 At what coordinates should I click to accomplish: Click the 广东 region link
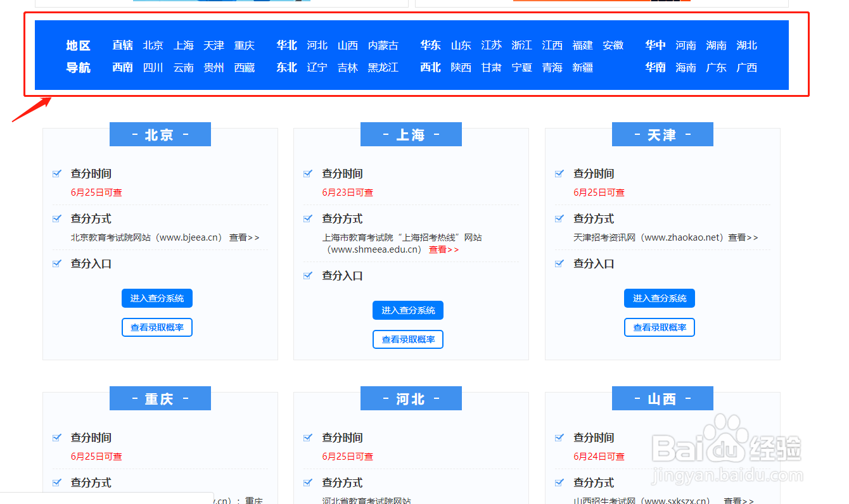tap(717, 68)
